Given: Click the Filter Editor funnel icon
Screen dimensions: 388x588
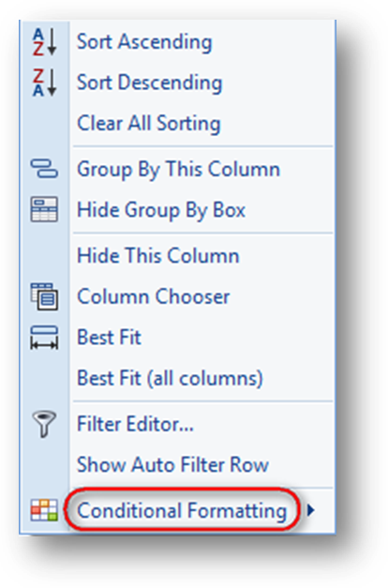Looking at the screenshot, I should pyautogui.click(x=44, y=424).
